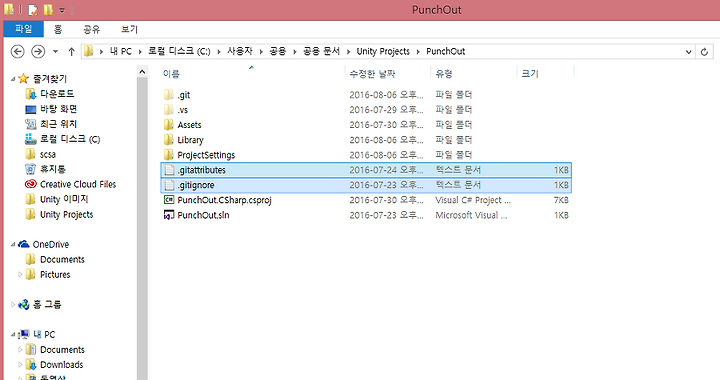The image size is (720, 380).
Task: Expand the 홈 그룹 tree node
Action: coord(13,304)
